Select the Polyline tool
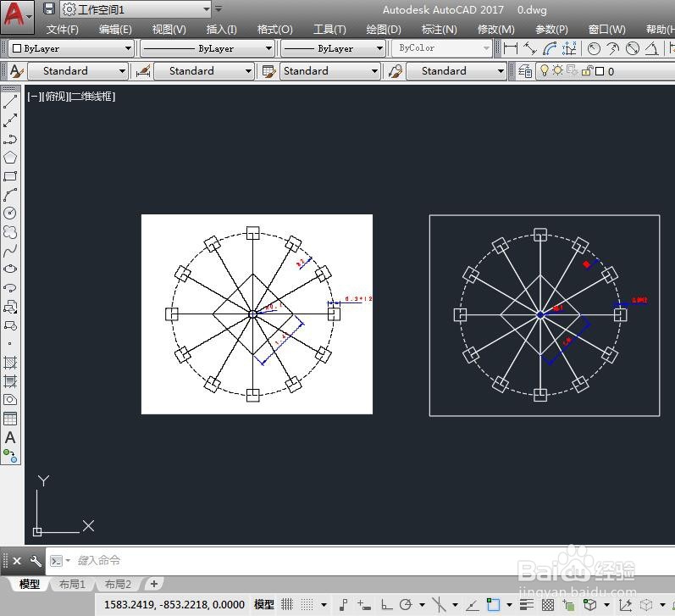675x616 pixels. 10,139
